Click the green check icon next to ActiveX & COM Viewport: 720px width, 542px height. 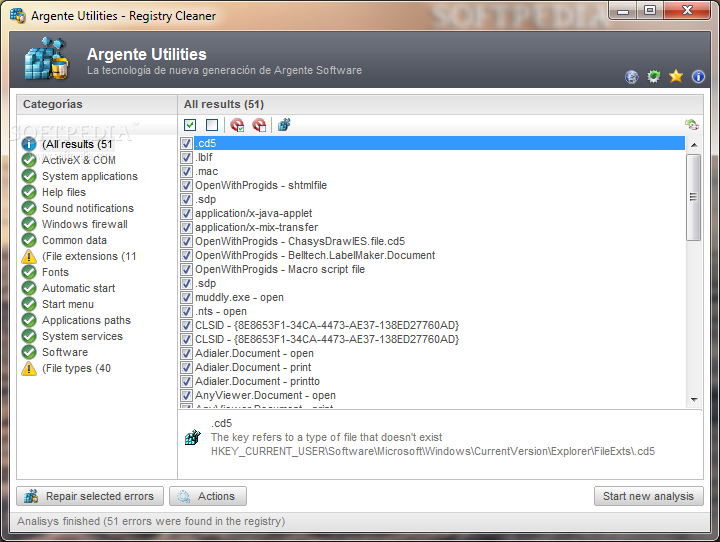pyautogui.click(x=29, y=160)
